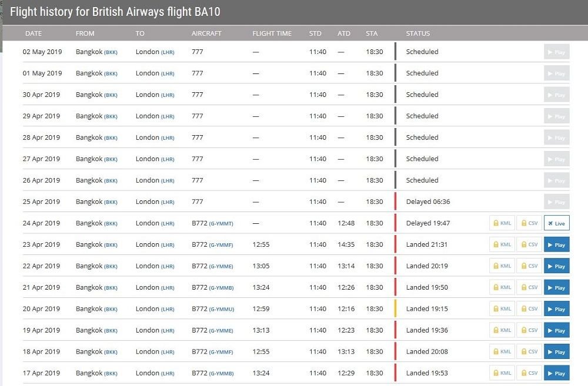The image size is (588, 386).
Task: Select the 'Delayed 06:36' status text
Action: [x=428, y=202]
